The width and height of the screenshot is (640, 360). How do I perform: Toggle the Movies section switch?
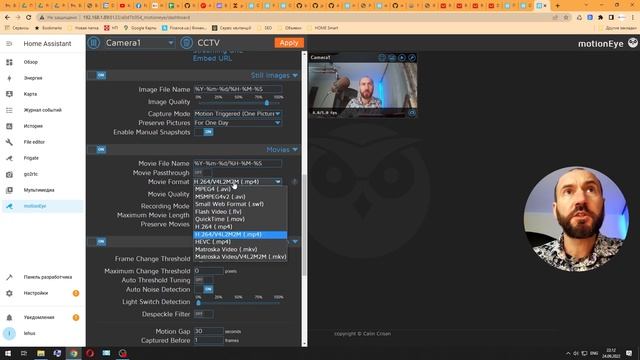point(97,149)
